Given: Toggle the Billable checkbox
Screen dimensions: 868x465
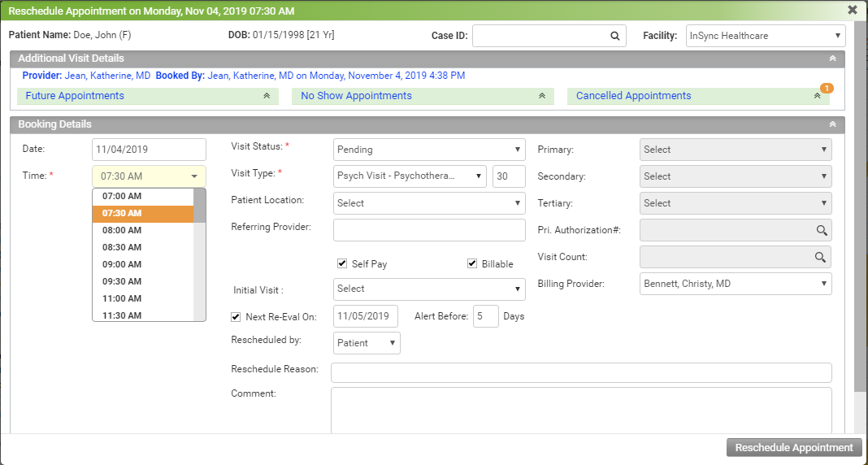Looking at the screenshot, I should (x=472, y=263).
